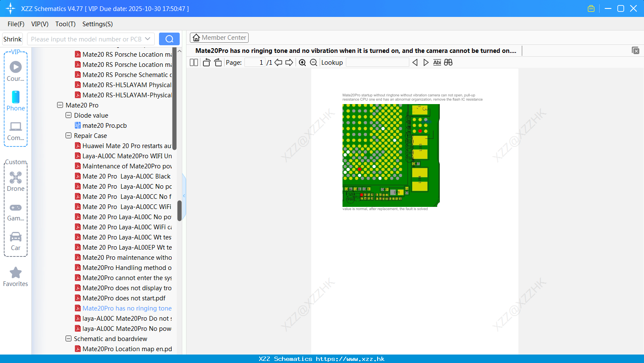Click the page number field
The width and height of the screenshot is (644, 363).
coord(255,63)
